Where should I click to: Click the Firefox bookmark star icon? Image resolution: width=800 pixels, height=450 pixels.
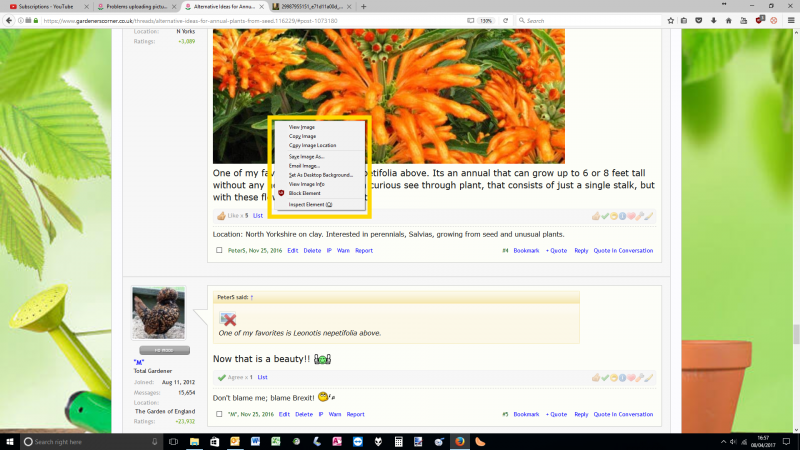(x=671, y=20)
